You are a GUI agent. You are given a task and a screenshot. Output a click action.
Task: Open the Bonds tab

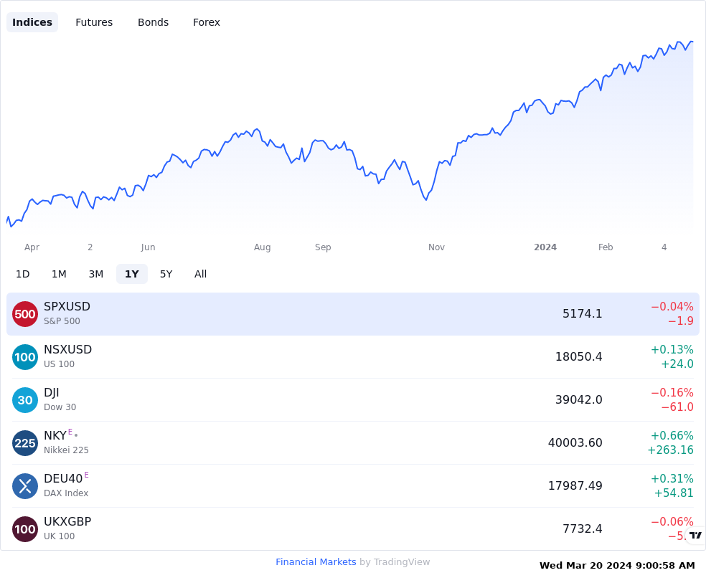click(x=153, y=22)
